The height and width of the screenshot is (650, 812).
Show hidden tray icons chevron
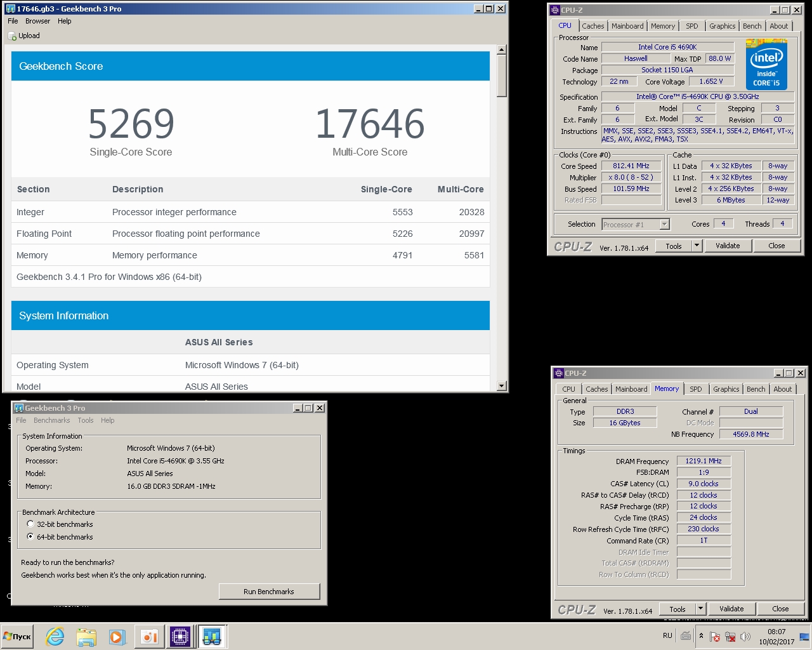point(701,635)
